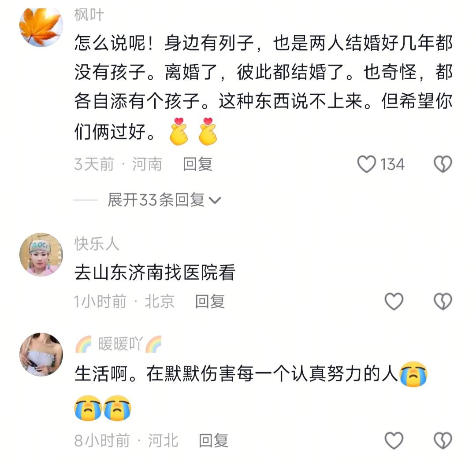476x465 pixels.
Task: Open username 快乐人 profile link
Action: 97,244
